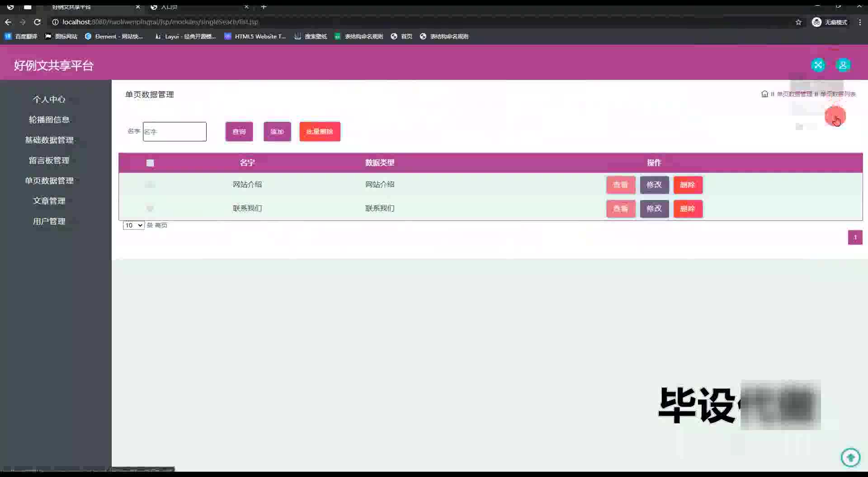This screenshot has height=477, width=868.
Task: Click 删除 for the 联系我们 row
Action: [688, 209]
